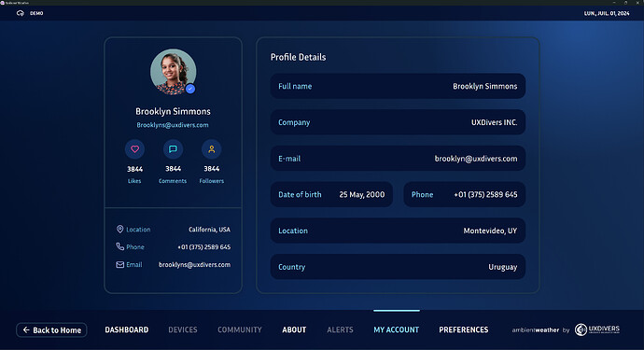The width and height of the screenshot is (644, 350).
Task: Click the 3844 Likes count
Action: click(134, 169)
